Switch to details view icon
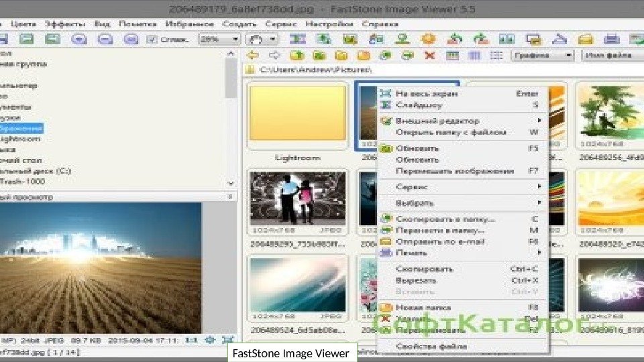The image size is (644, 362). pos(474,55)
